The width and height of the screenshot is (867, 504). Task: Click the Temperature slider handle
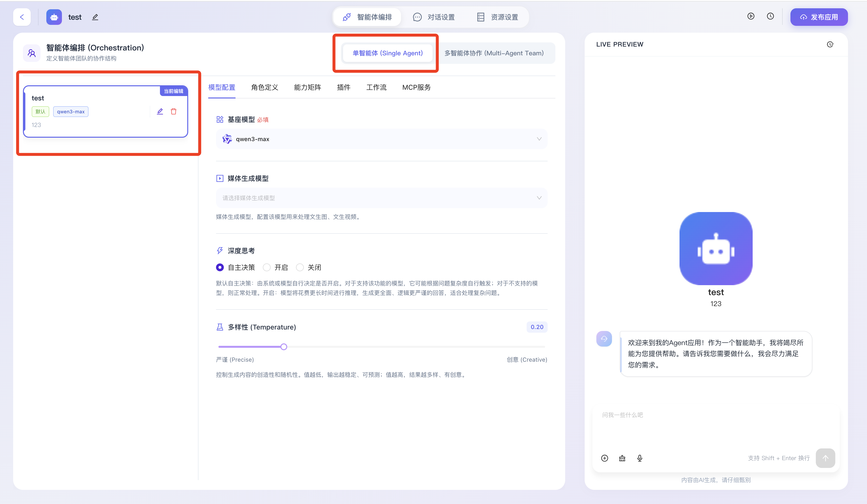(x=284, y=347)
